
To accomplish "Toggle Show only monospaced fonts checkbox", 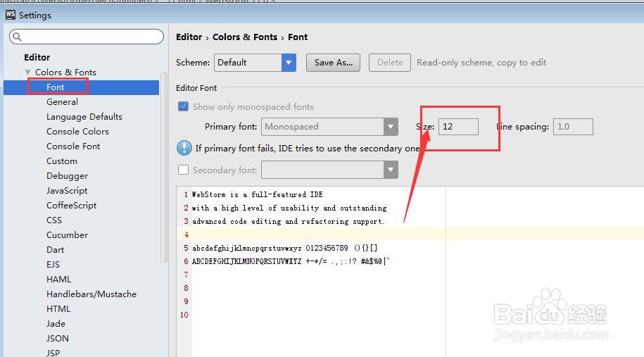I will coord(183,106).
